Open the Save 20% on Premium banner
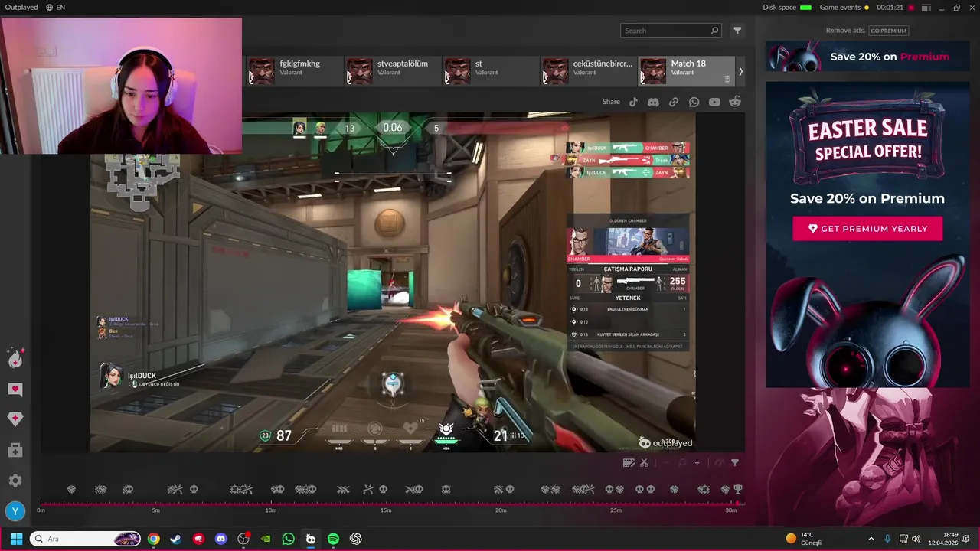This screenshot has height=551, width=980. point(867,57)
